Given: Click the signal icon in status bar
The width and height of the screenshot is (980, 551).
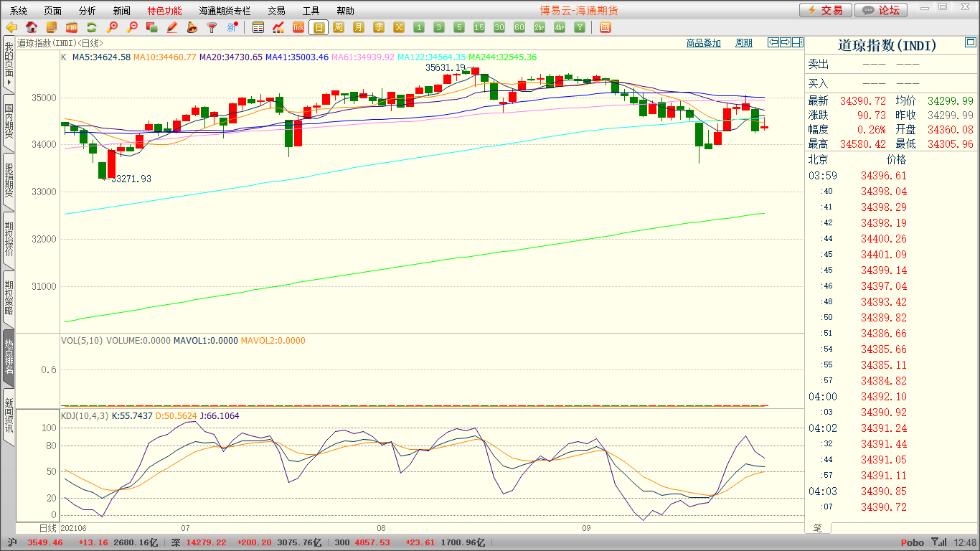Looking at the screenshot, I should pos(938,542).
